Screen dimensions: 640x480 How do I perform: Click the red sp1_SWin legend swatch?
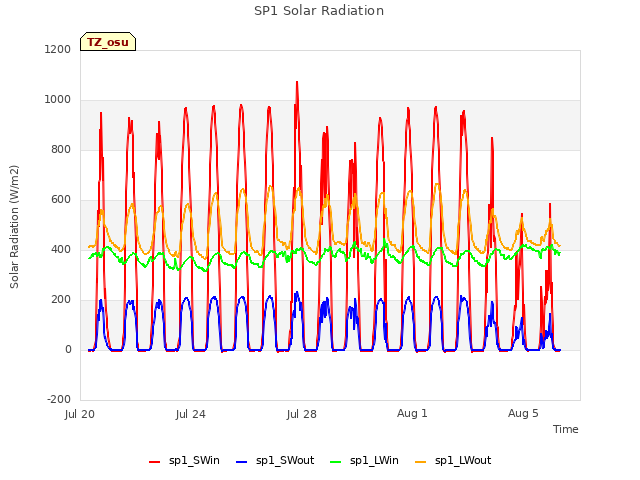pyautogui.click(x=155, y=461)
